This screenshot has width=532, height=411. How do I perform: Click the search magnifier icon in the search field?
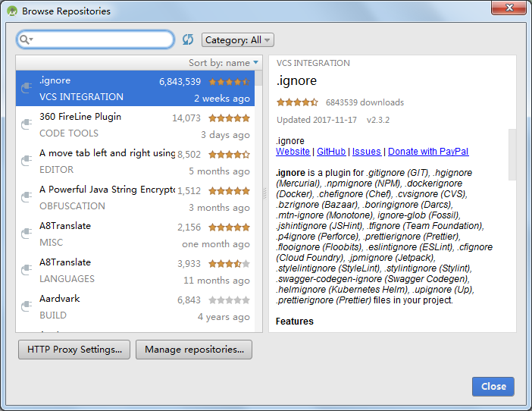pyautogui.click(x=26, y=39)
